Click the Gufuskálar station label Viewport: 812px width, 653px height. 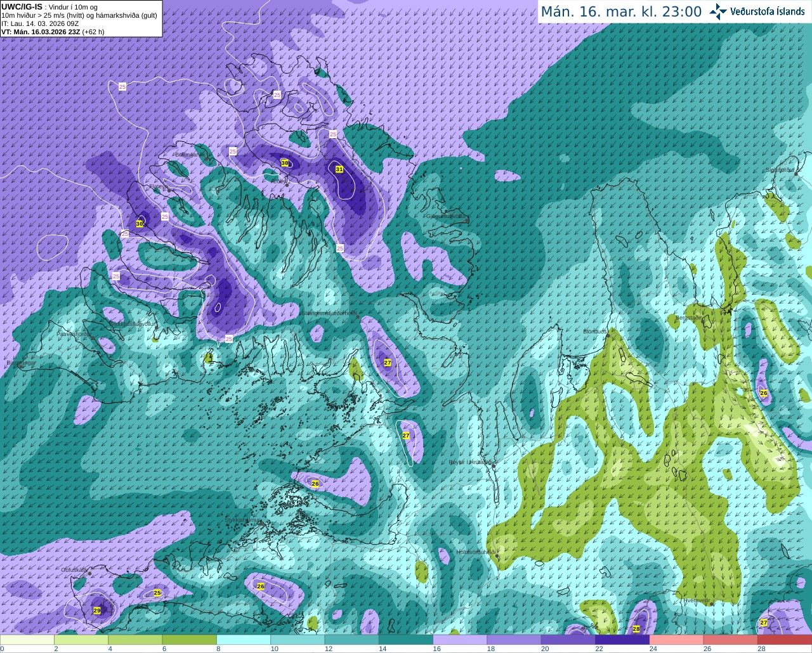(x=74, y=570)
